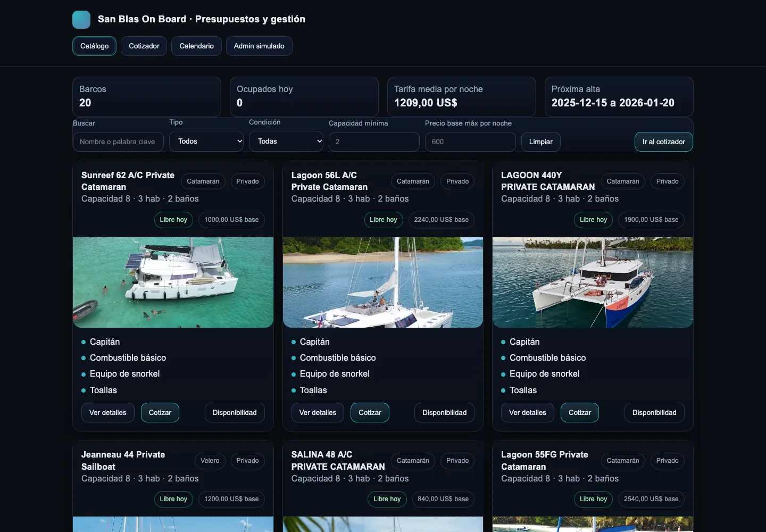Screen dimensions: 766x532
Task: View details of Sunreef 62 A/C Private Catamaran
Action: pyautogui.click(x=108, y=412)
